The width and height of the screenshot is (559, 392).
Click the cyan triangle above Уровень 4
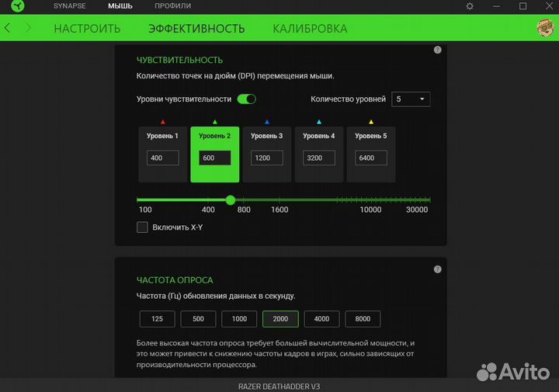319,122
